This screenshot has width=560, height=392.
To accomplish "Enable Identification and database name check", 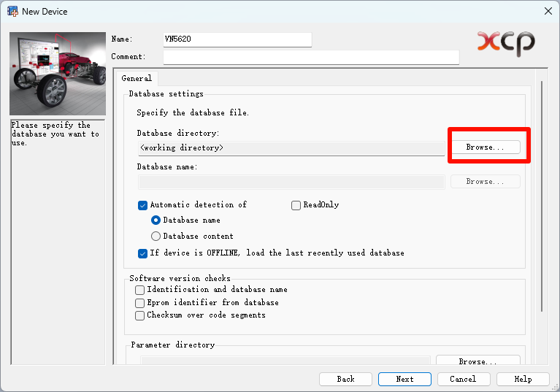I will [x=140, y=290].
